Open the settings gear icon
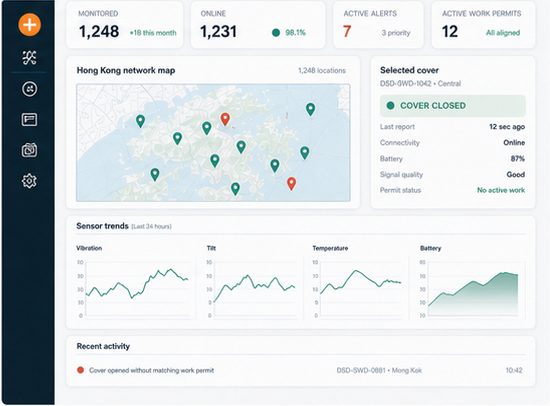The height and width of the screenshot is (406, 550). tap(29, 181)
